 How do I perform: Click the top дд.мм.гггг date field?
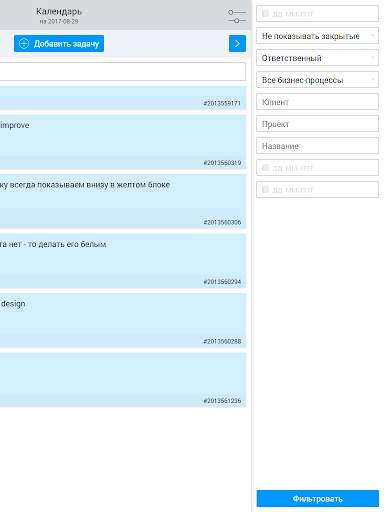[317, 14]
